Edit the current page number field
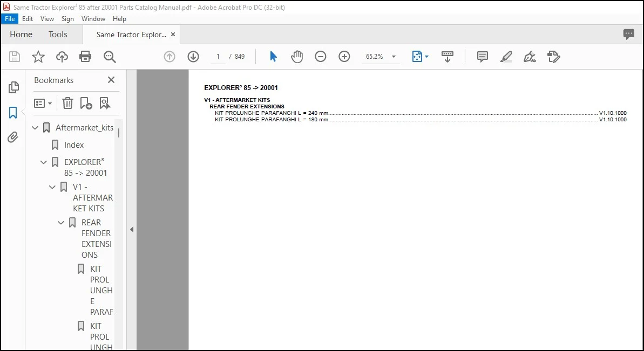 218,57
